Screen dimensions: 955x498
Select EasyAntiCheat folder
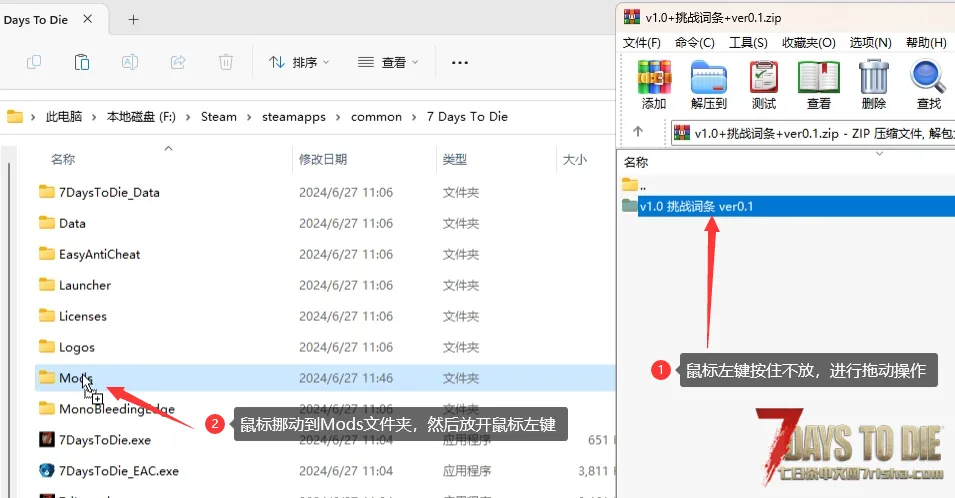tap(326, 254)
